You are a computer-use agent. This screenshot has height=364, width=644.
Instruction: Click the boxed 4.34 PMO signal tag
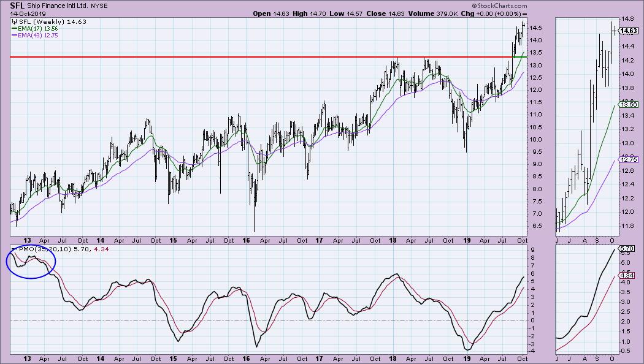tap(626, 276)
